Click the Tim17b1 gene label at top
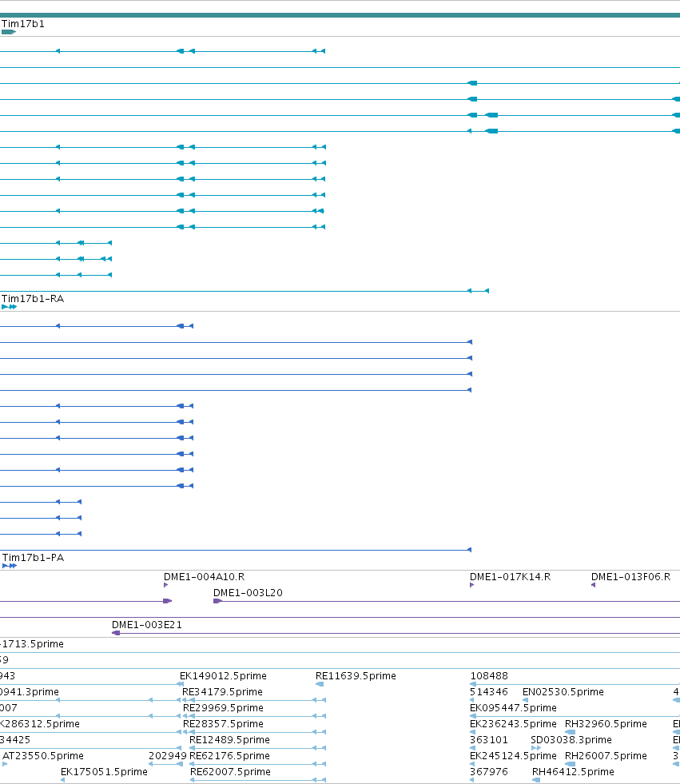This screenshot has width=680, height=784. [23, 24]
